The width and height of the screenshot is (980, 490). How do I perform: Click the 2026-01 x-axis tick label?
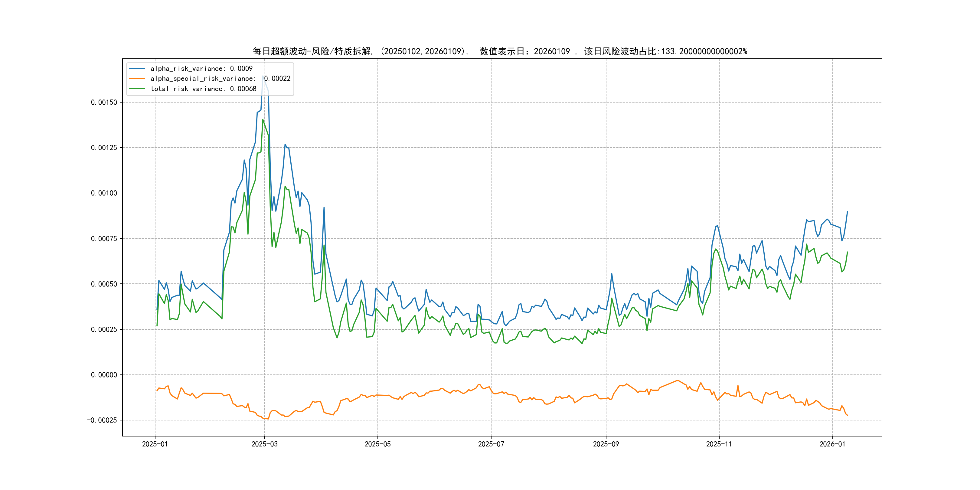click(x=832, y=444)
